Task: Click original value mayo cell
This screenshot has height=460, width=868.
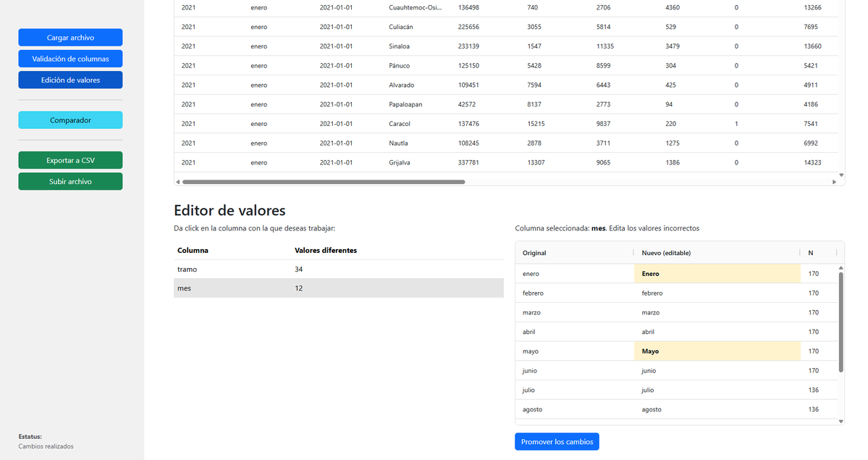Action: tap(575, 351)
